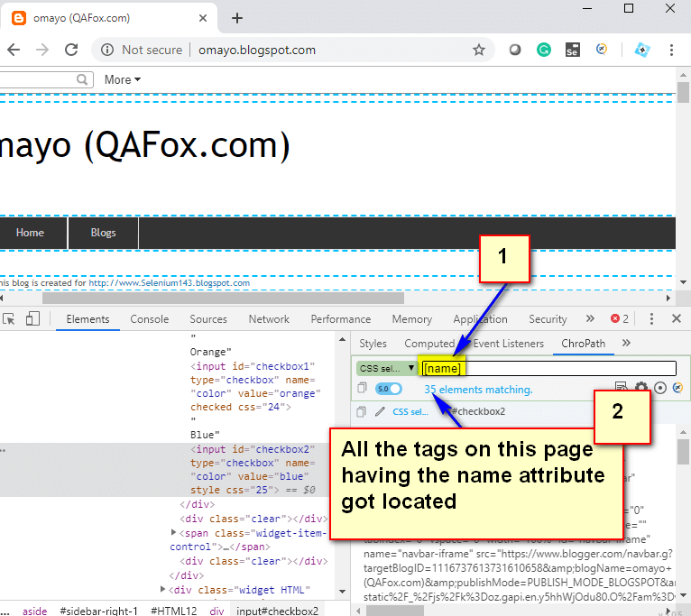Viewport: 691px width, 616px height.
Task: Go back with the browser back arrow
Action: [14, 50]
